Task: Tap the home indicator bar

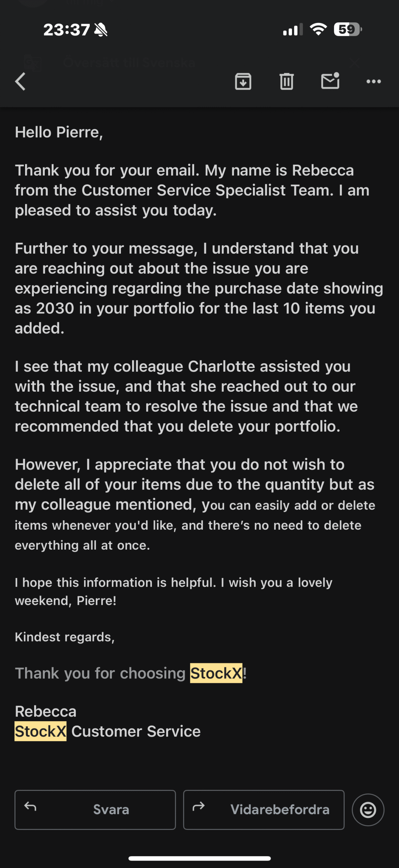Action: coord(199,858)
